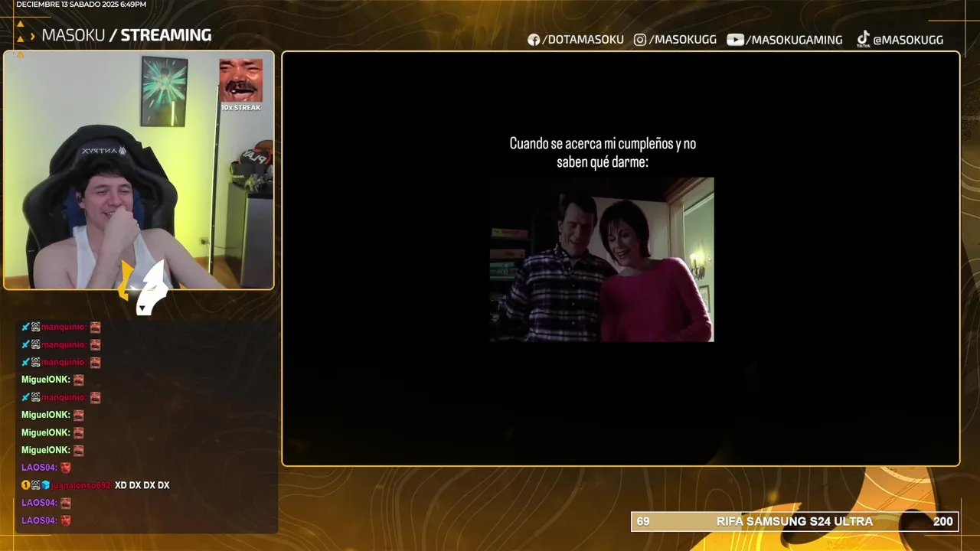980x551 pixels.
Task: Click the Instagram logo icon
Action: pos(640,40)
